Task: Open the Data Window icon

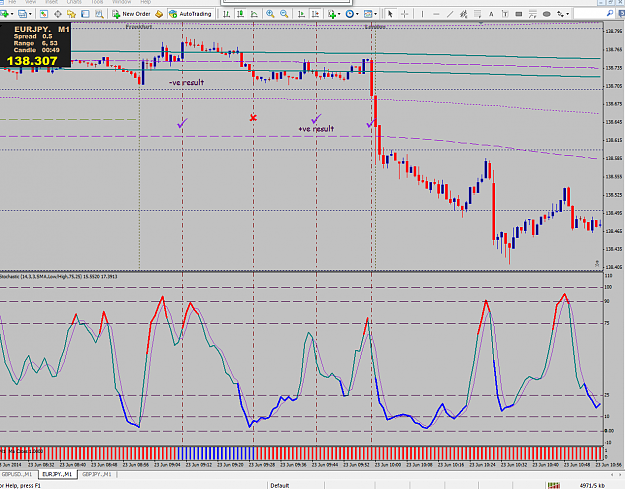Action: click(x=57, y=14)
